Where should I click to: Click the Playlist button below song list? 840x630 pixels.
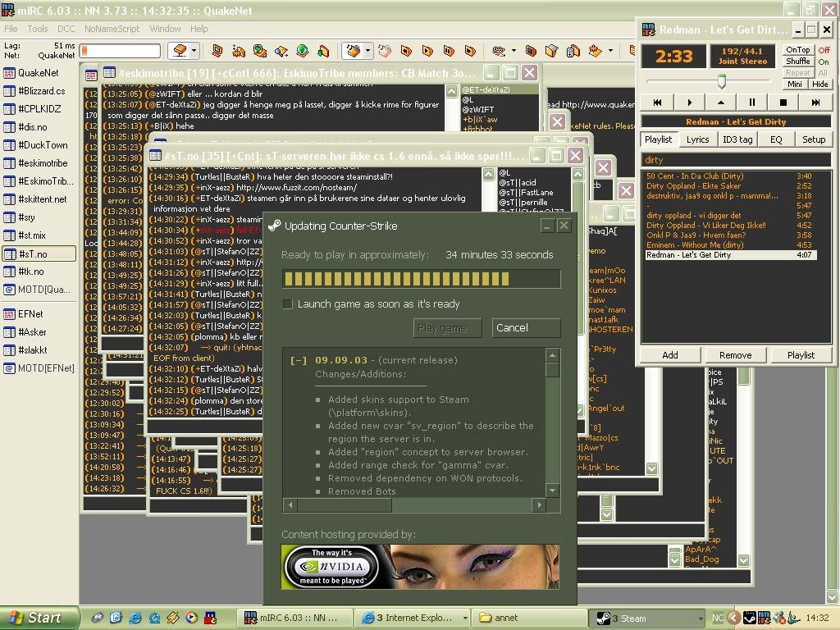point(801,355)
